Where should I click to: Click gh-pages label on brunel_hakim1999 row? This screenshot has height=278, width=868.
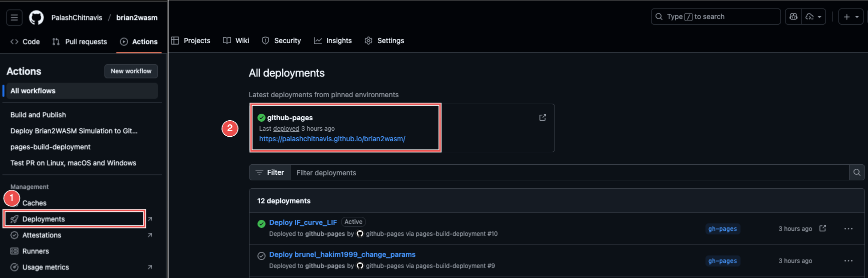click(x=722, y=261)
